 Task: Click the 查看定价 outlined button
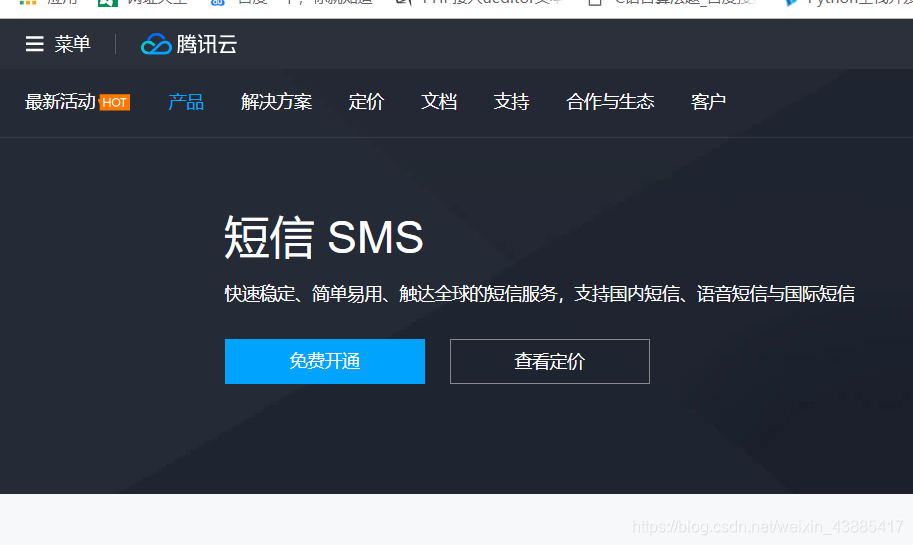point(550,362)
